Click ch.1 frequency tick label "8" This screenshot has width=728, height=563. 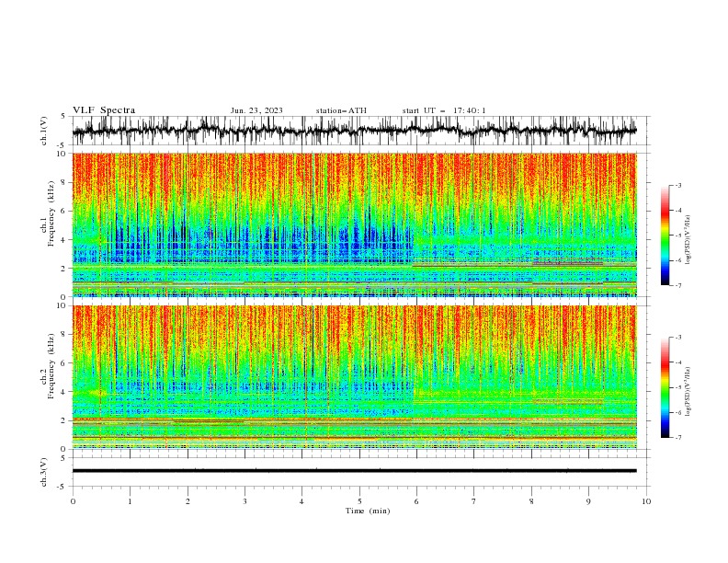pos(64,182)
